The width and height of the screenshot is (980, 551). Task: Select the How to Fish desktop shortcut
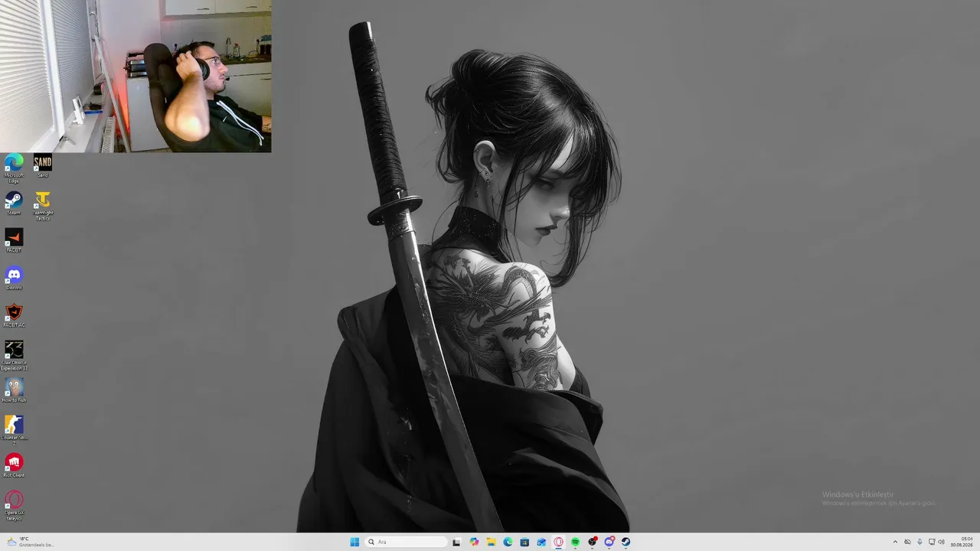pyautogui.click(x=14, y=390)
